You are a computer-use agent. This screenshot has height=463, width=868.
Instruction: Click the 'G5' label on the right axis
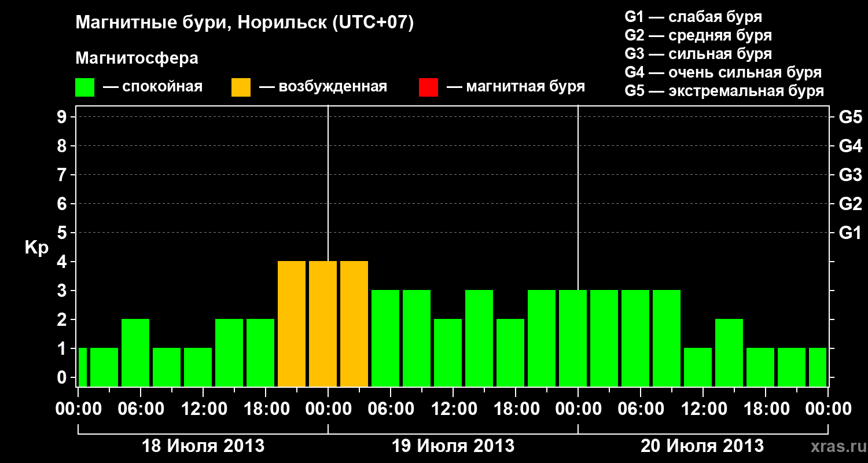point(850,117)
